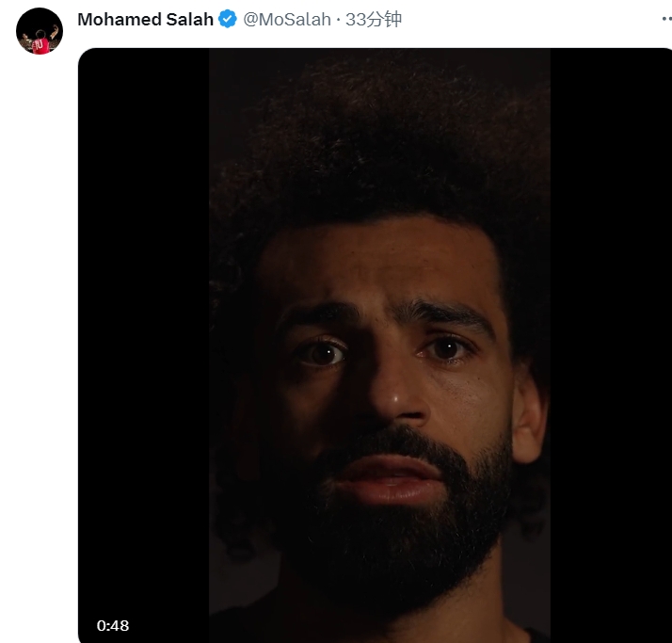Viewport: 672px width, 643px height.
Task: Play the embedded 0:48 video
Action: [x=379, y=346]
